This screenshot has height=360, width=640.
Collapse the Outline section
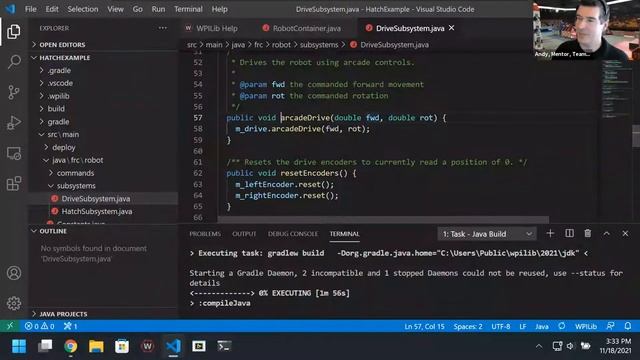click(53, 231)
